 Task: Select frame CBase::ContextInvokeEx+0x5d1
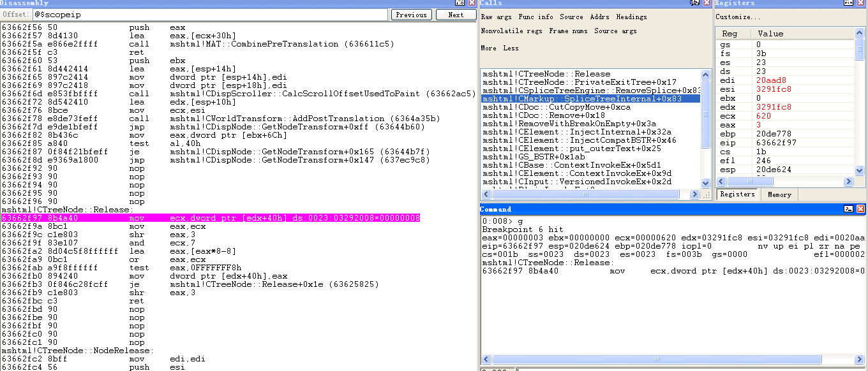(x=590, y=165)
